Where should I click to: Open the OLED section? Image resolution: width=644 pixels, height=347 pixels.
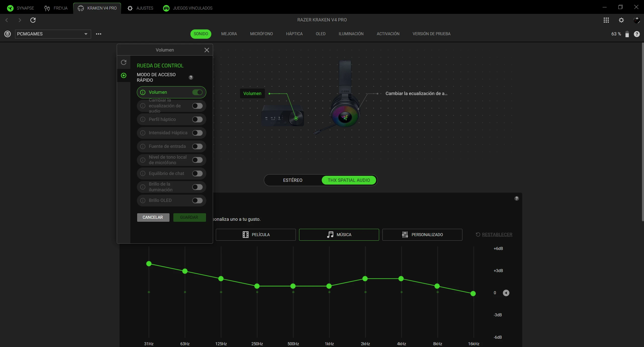321,34
